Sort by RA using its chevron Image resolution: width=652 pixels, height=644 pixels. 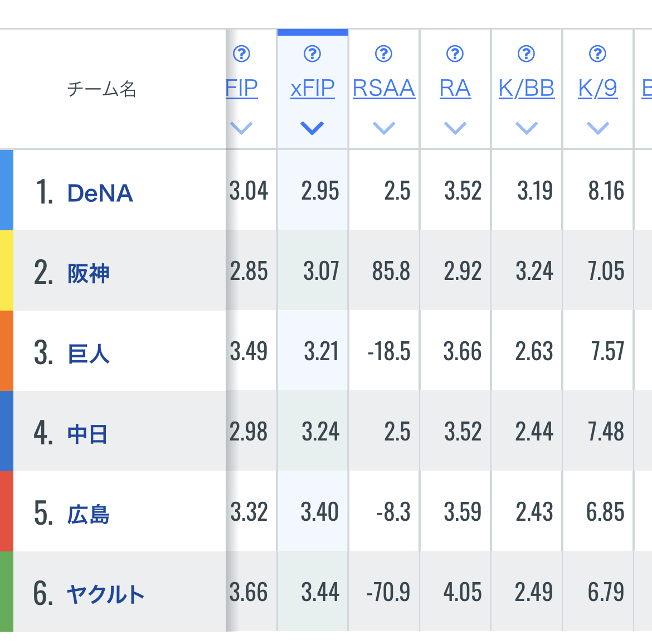[x=455, y=128]
